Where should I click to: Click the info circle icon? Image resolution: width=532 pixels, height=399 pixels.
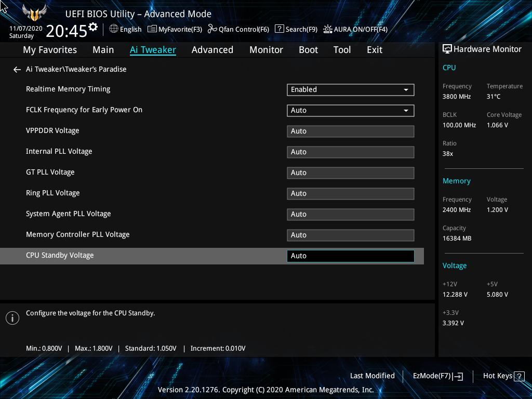click(x=12, y=318)
